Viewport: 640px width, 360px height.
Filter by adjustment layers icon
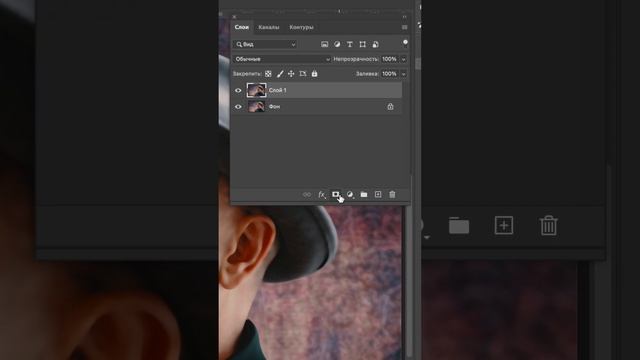[x=337, y=44]
